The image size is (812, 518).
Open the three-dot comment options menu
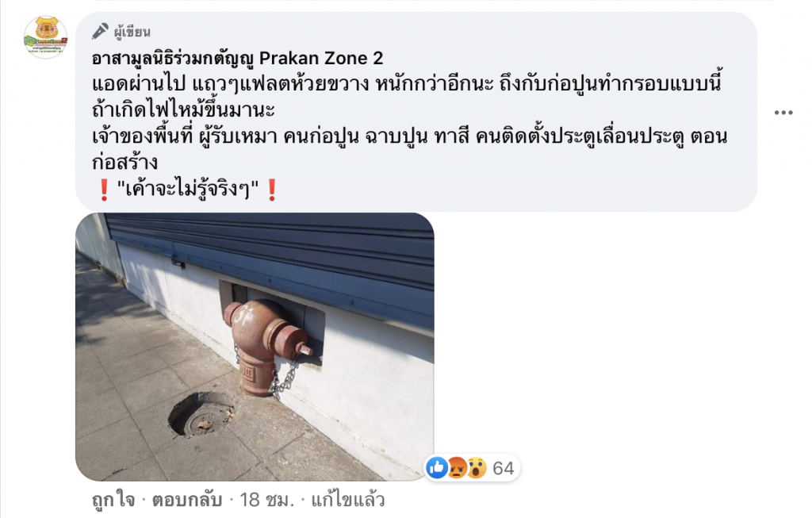[783, 113]
